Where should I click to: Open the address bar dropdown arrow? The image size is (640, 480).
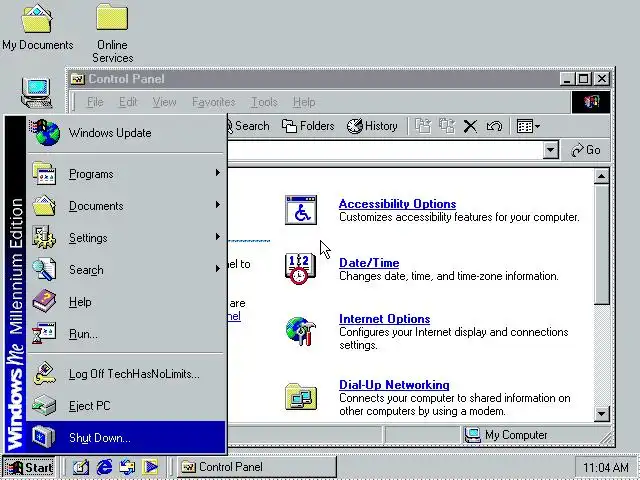click(x=550, y=150)
